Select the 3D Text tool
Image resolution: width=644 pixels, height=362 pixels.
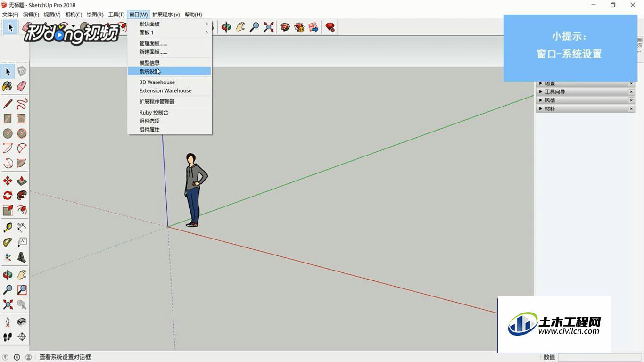[x=22, y=257]
